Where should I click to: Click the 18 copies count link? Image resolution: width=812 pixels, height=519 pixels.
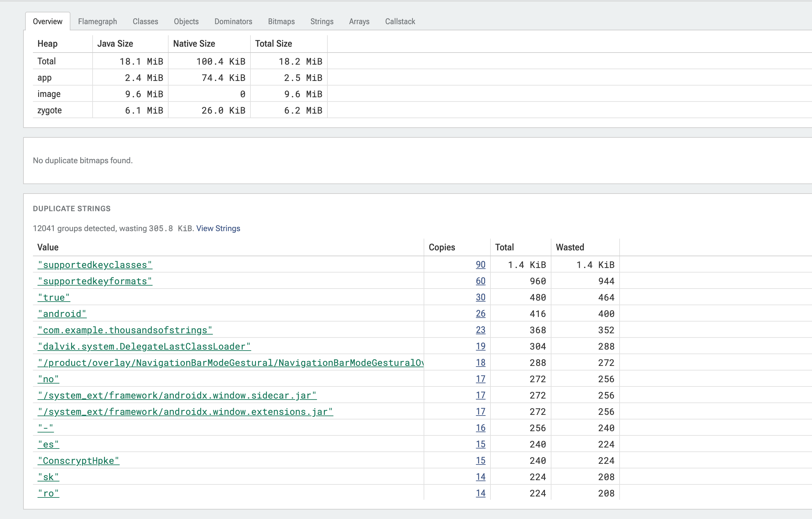(481, 362)
